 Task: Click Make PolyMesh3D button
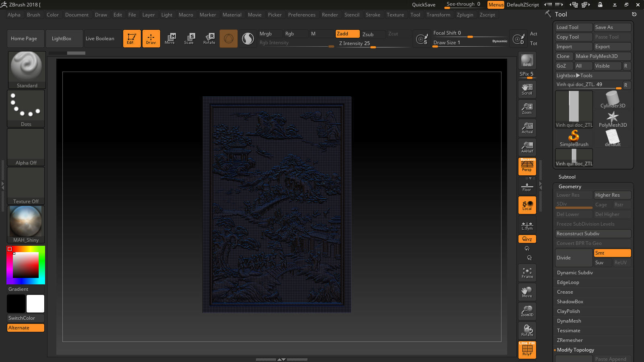point(603,56)
